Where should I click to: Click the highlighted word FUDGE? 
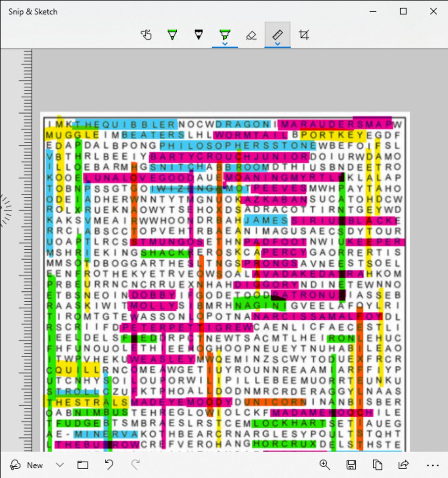[78, 423]
